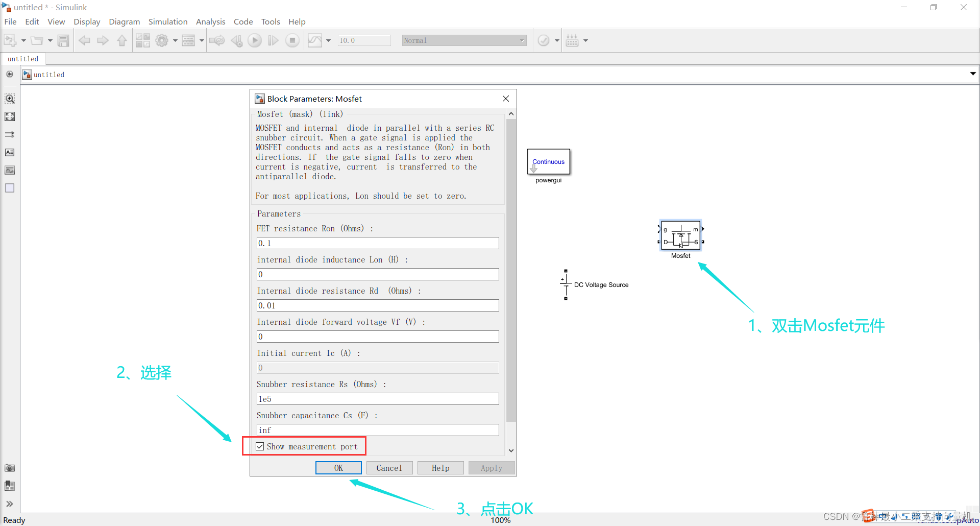
Task: Open the Data Inspector dropdown arrow
Action: pyautogui.click(x=328, y=40)
